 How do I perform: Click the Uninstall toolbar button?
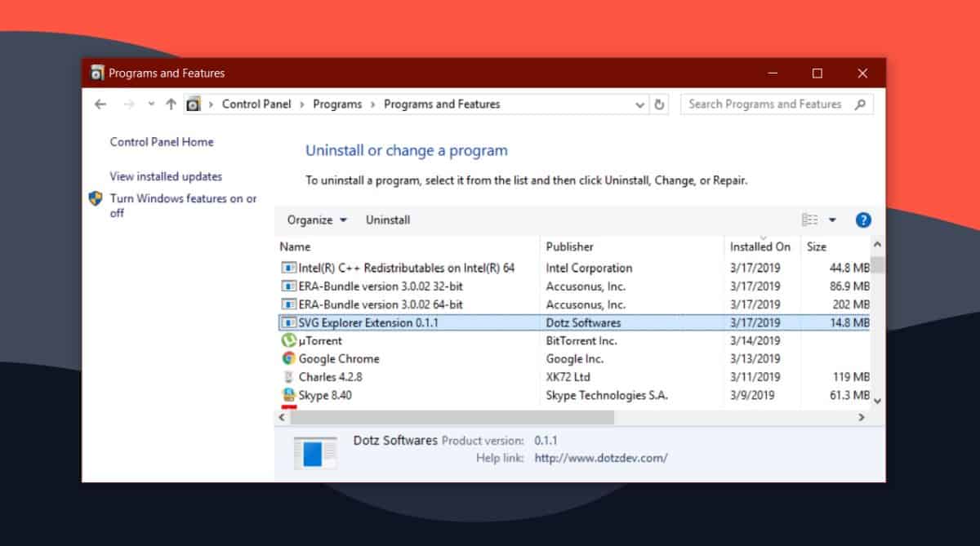(388, 220)
